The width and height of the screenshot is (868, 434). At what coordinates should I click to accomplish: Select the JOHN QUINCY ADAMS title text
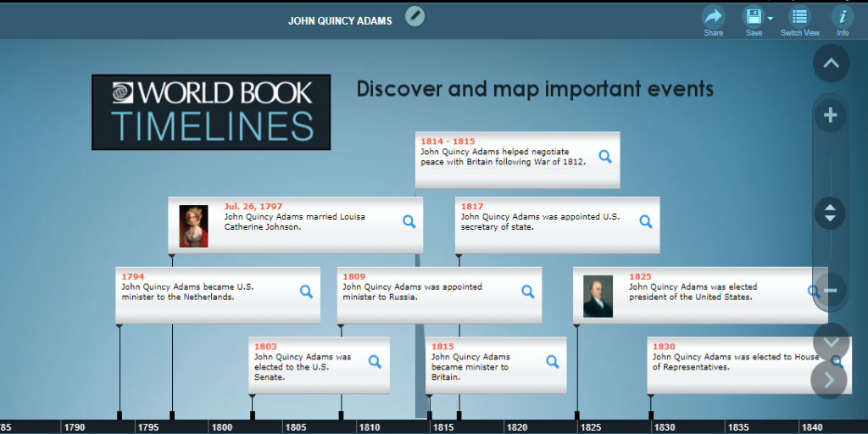(x=340, y=21)
